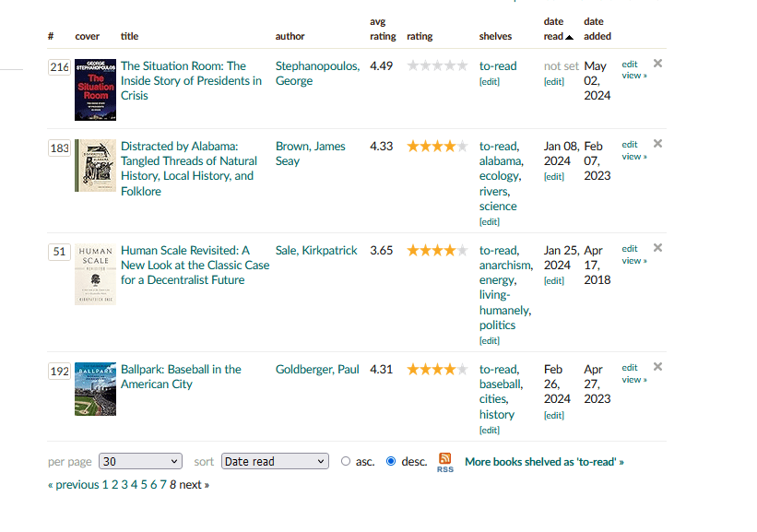Viewport: 757px width, 532px height.
Task: Remove Distracted by Alabama using X icon
Action: [657, 144]
